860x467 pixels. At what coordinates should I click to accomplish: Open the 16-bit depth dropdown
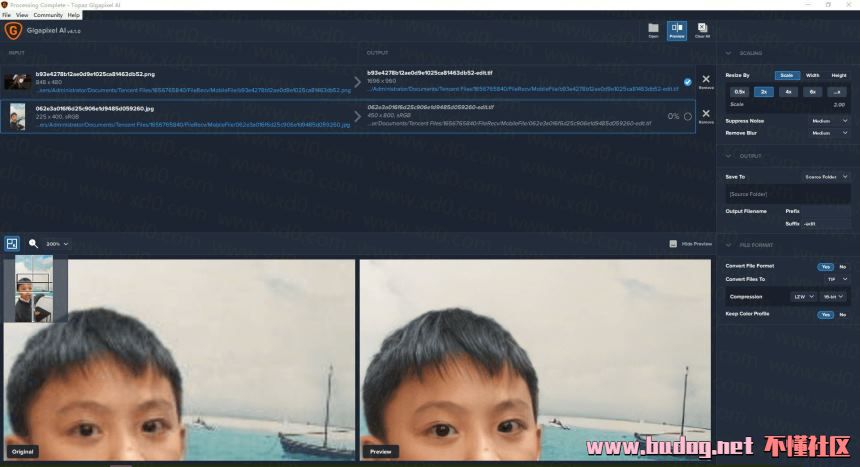(x=833, y=297)
